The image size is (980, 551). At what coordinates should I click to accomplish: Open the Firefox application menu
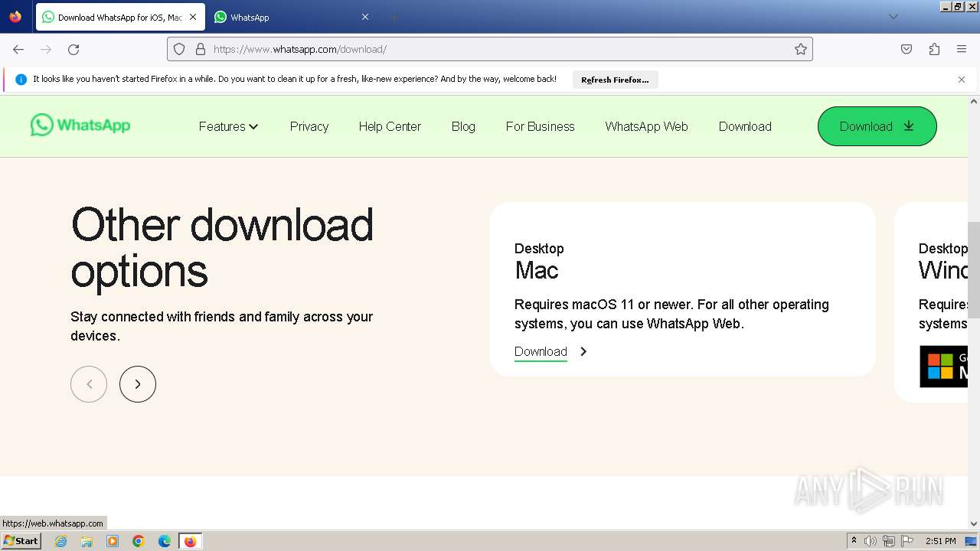click(962, 49)
